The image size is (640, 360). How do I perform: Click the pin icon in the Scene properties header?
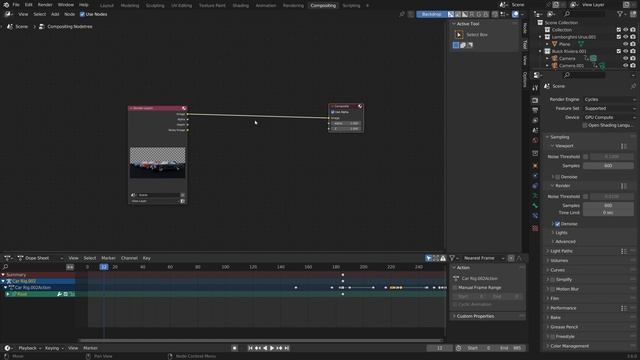pos(633,86)
